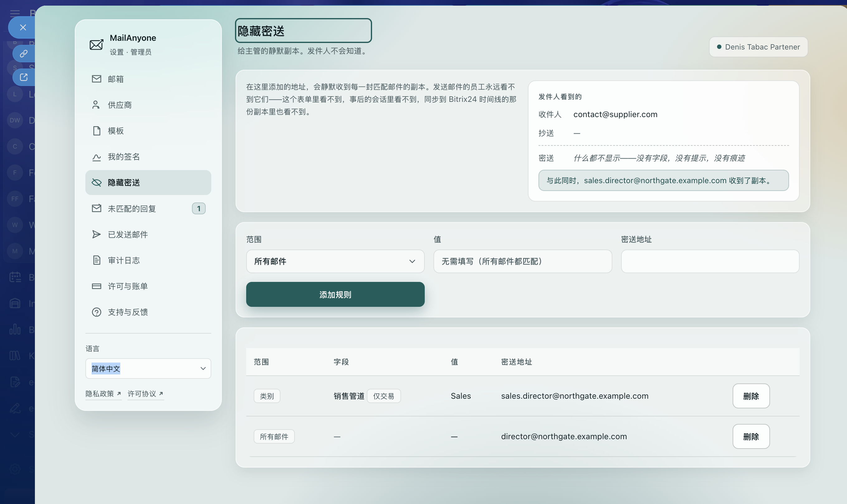
Task: Click the 密送地址 column header in the table
Action: [x=516, y=362]
